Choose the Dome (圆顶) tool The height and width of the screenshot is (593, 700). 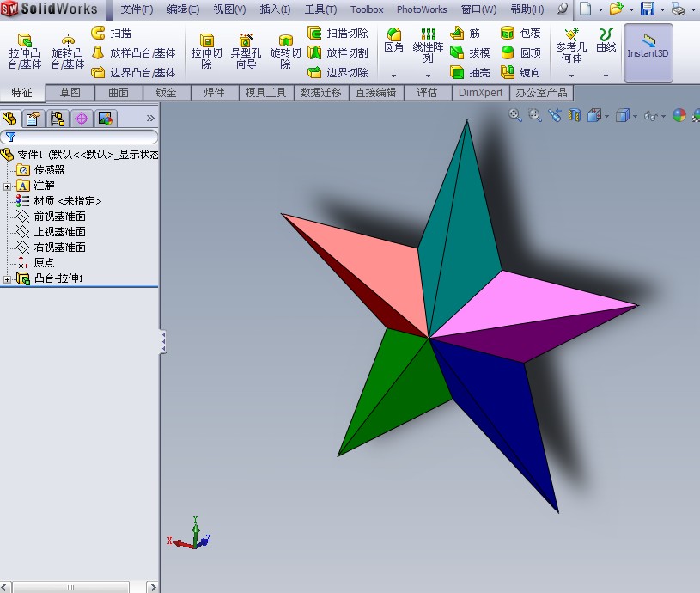(x=520, y=52)
